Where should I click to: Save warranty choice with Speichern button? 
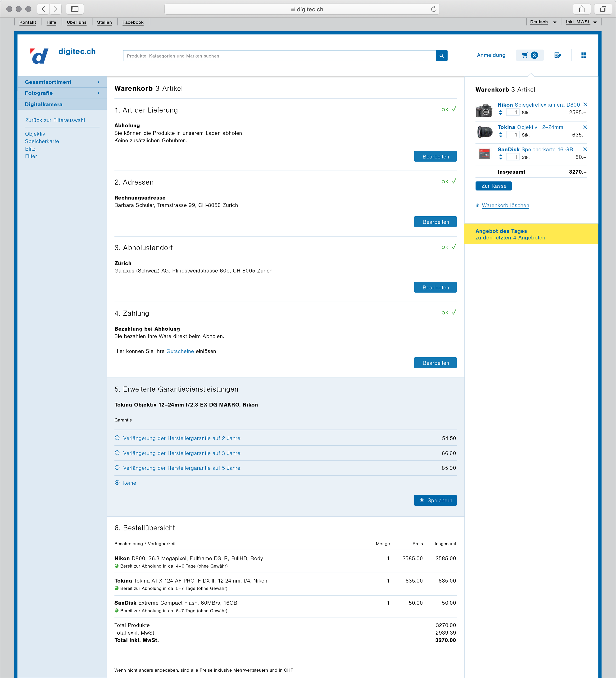tap(435, 500)
